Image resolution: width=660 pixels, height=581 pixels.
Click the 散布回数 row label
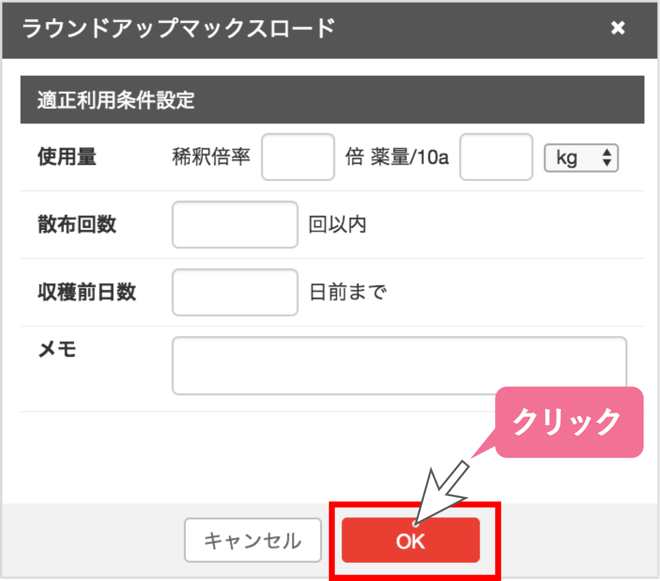tap(76, 224)
